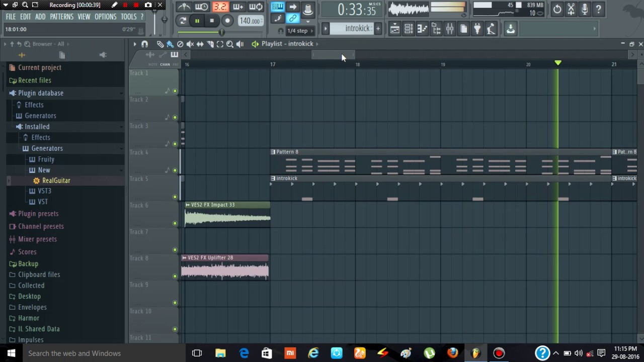Mute Track 8 with green dot
Viewport: 644px width, 362px height.
pyautogui.click(x=175, y=276)
